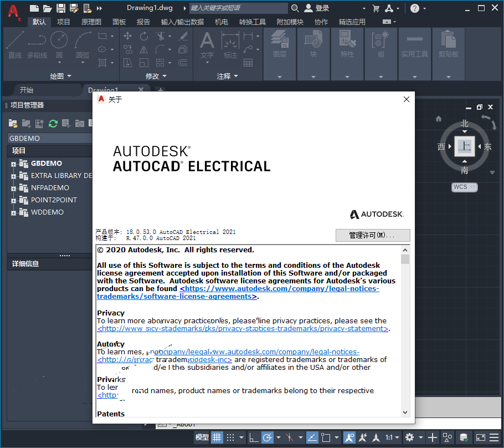Select the Offset tool in the 修改 panel

183,63
